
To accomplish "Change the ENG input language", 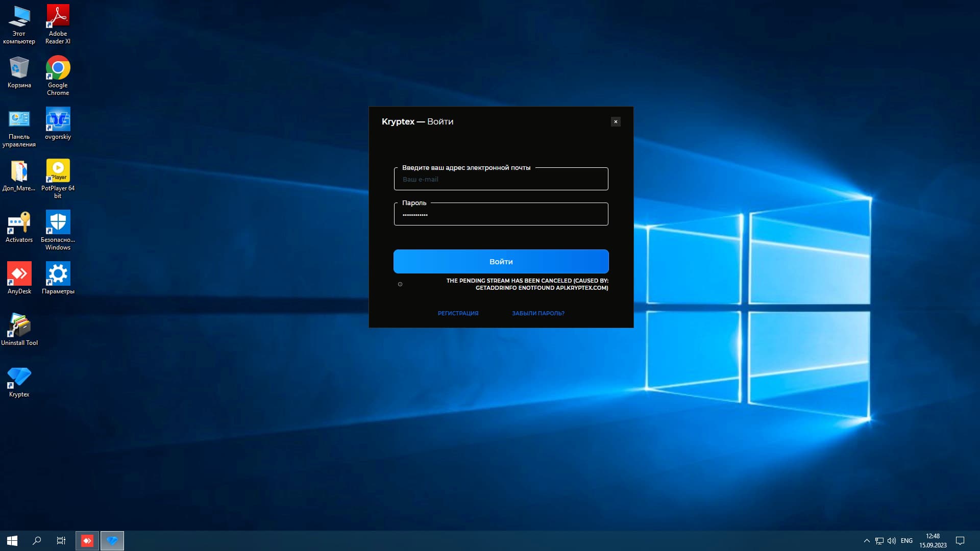I will point(906,541).
